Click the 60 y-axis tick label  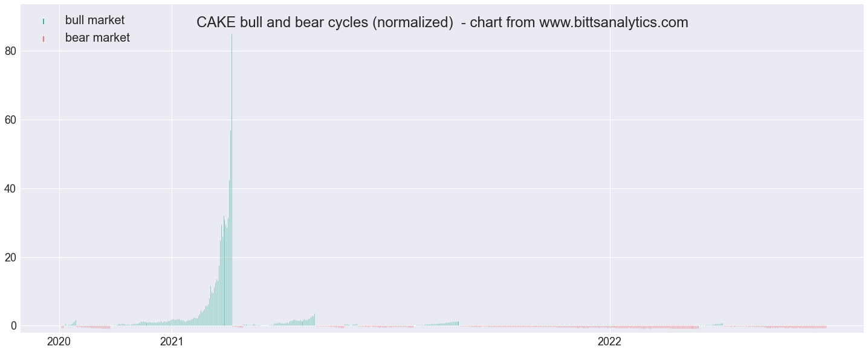(x=10, y=120)
